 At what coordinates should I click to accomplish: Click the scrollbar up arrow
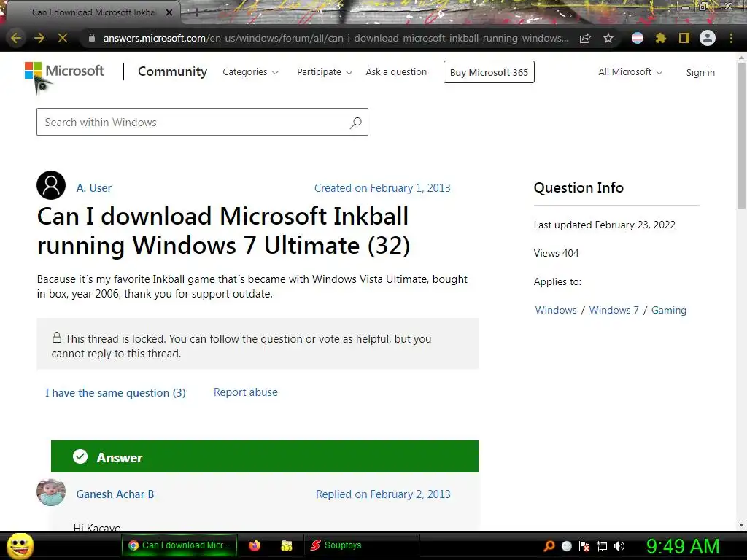point(741,58)
